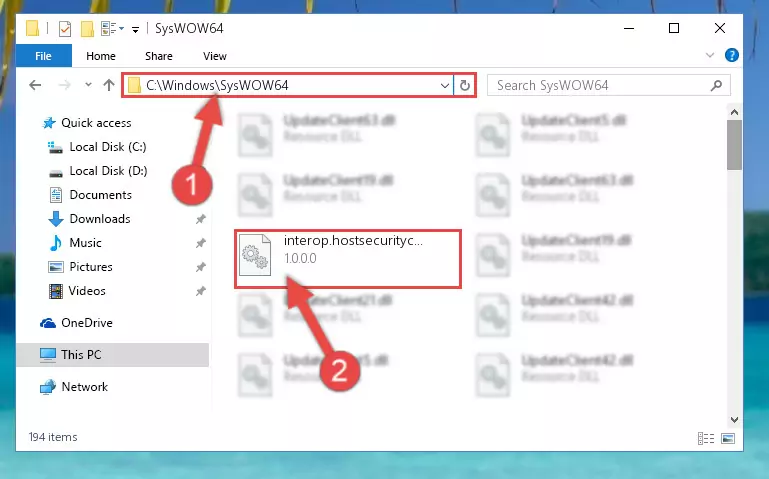Viewport: 769px width, 479px height.
Task: Select the interop.hostsecurityc... file
Action: pos(348,258)
